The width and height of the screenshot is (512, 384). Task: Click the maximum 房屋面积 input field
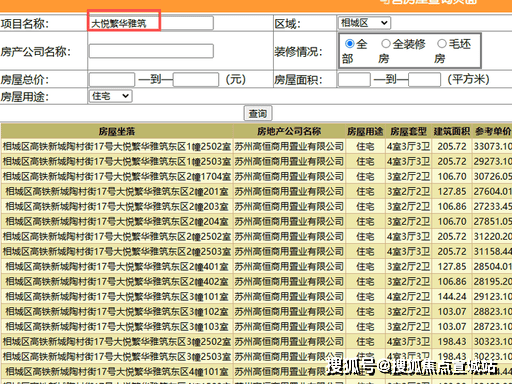[x=425, y=80]
